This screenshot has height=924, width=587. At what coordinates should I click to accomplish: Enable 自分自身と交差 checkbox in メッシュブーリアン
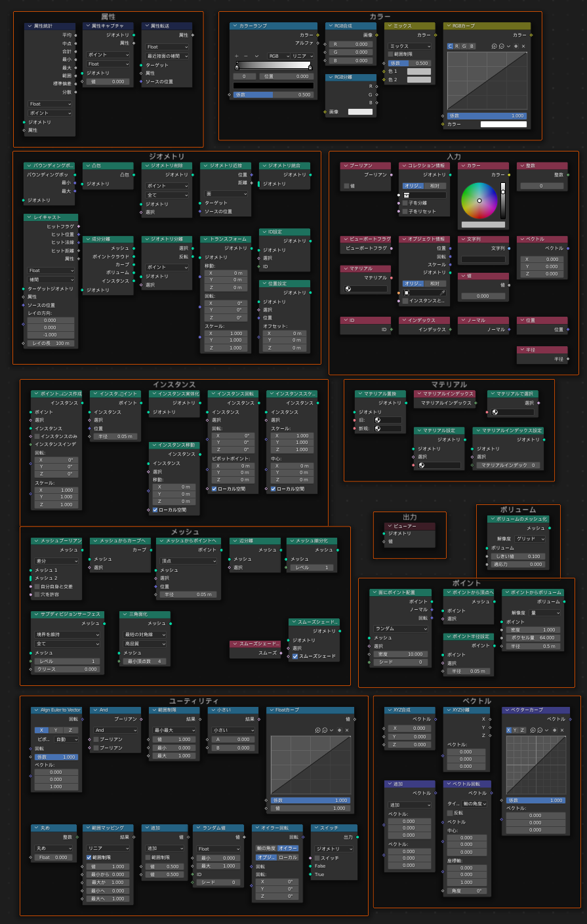click(x=37, y=586)
